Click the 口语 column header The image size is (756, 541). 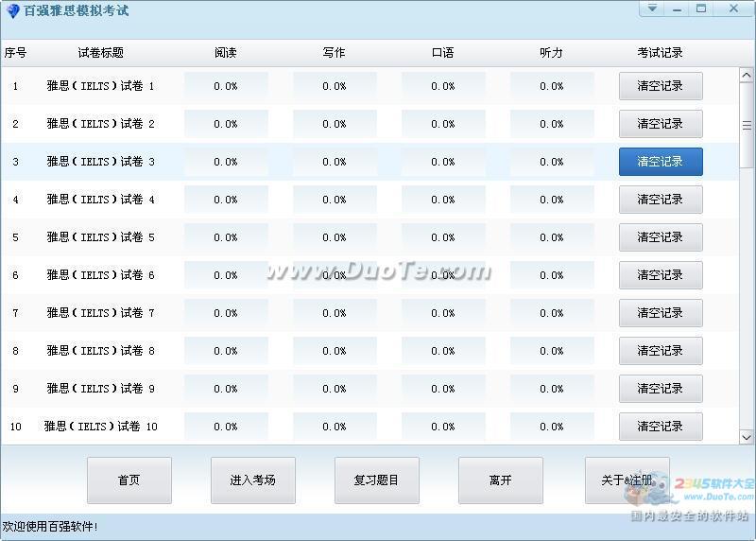pos(442,53)
